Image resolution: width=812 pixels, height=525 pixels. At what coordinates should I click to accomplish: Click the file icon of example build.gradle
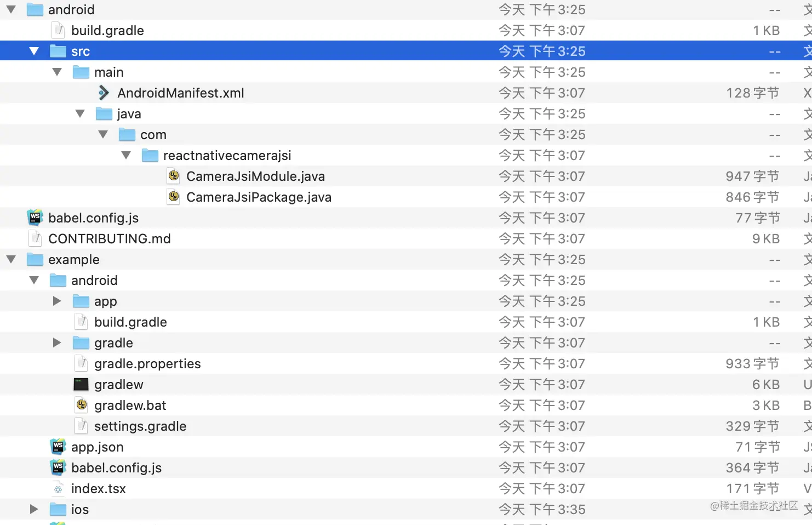coord(81,322)
